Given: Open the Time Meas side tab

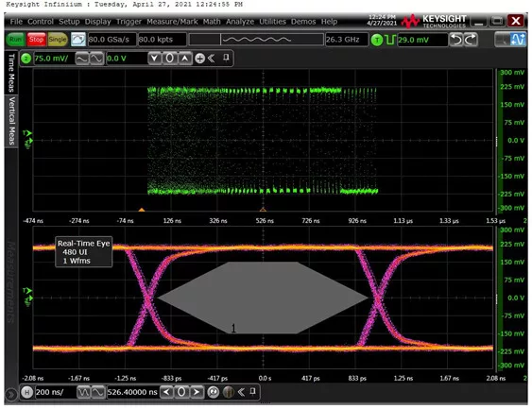Looking at the screenshot, I should point(11,73).
